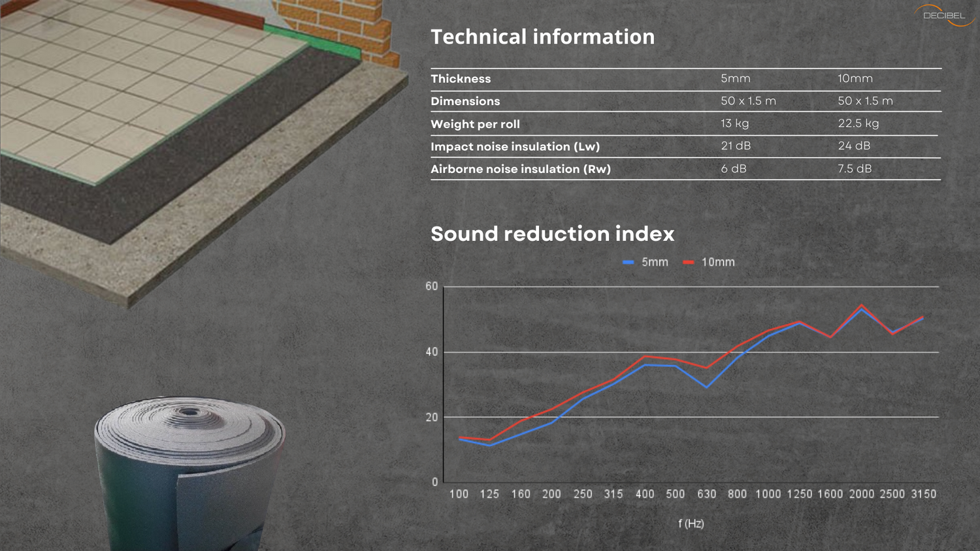Click the red 10mm legend swatch
Screen dimensions: 980x551
(688, 262)
